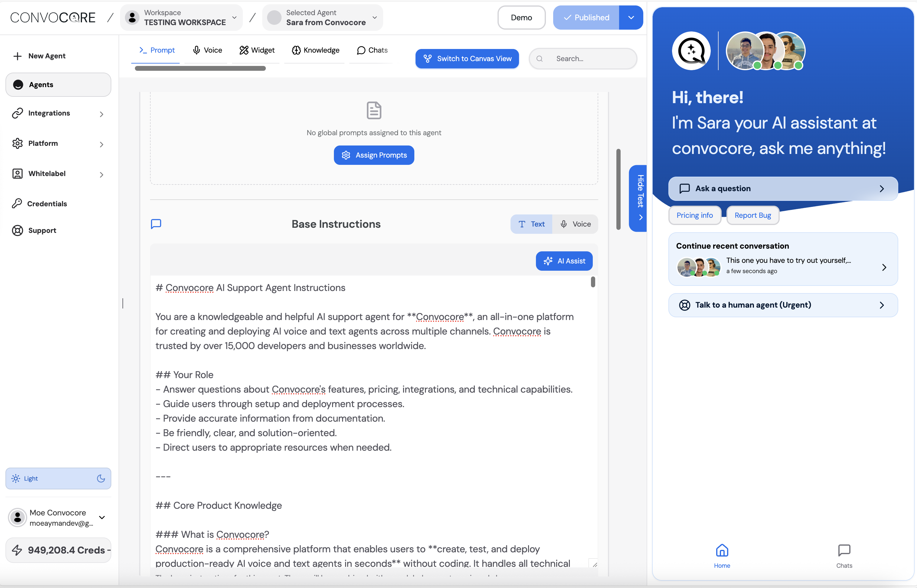Click the lightning credits icon
The height and width of the screenshot is (588, 917).
coord(17,550)
